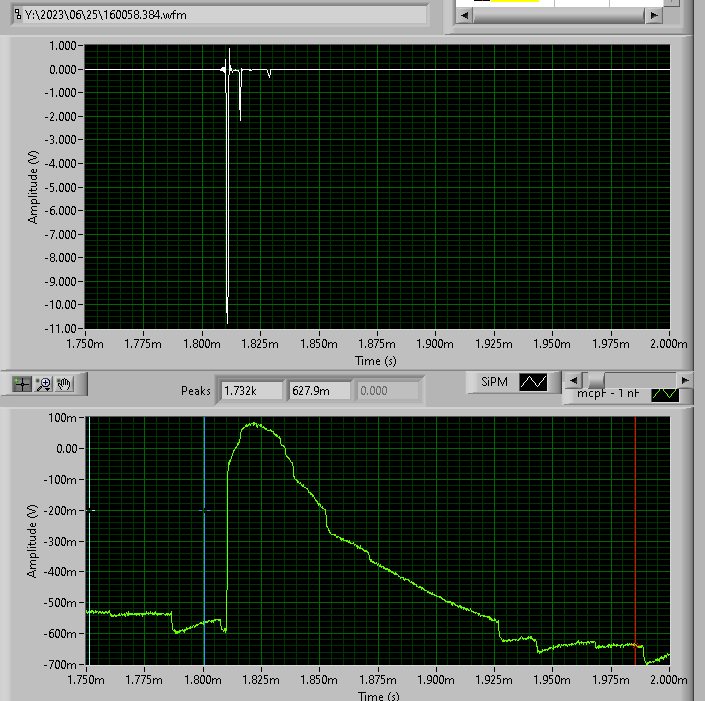Select the cyan cursor line at 1.750m

[x=89, y=540]
